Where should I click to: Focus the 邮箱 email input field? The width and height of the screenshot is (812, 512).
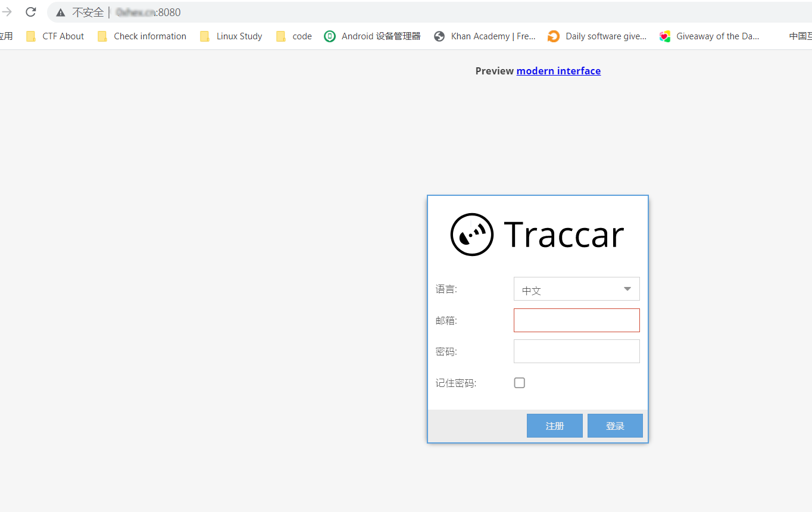coord(576,320)
